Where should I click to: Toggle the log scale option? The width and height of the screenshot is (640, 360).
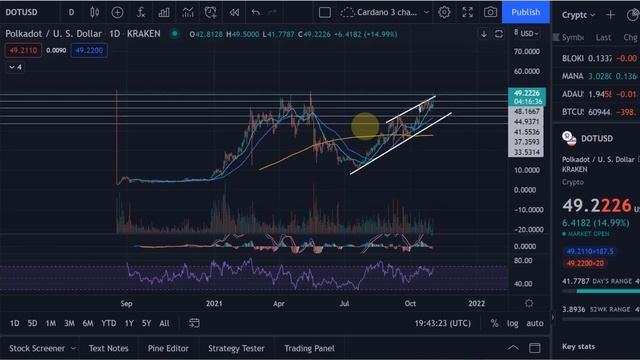pyautogui.click(x=513, y=323)
